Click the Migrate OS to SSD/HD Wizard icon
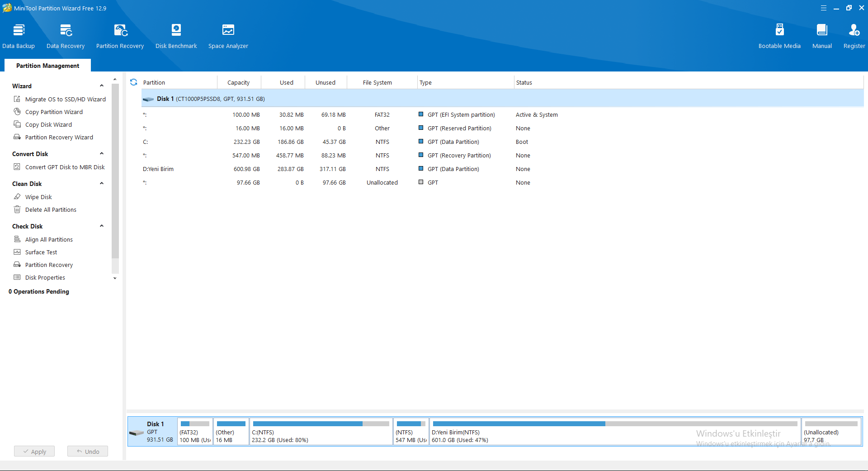The image size is (868, 471). point(17,99)
